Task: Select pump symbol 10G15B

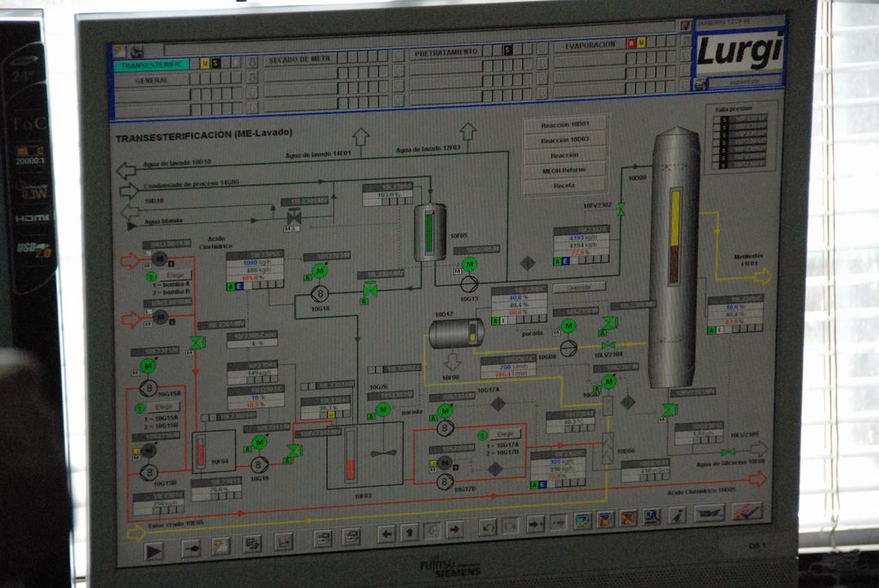Action: tap(149, 472)
